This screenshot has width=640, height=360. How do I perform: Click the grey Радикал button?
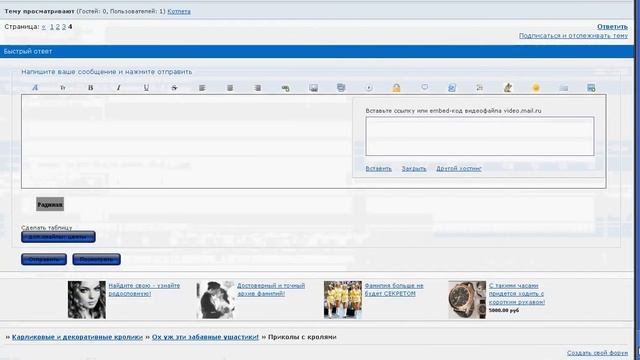[50, 204]
